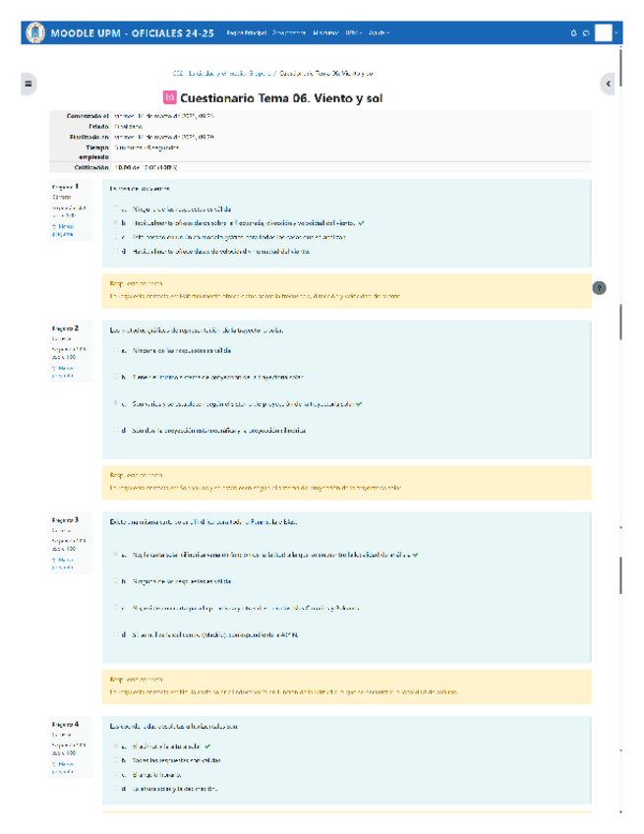Image resolution: width=644 pixels, height=834 pixels.
Task: Click the MOODLE UPM - OFICIALES 24-25 title
Action: (x=133, y=33)
